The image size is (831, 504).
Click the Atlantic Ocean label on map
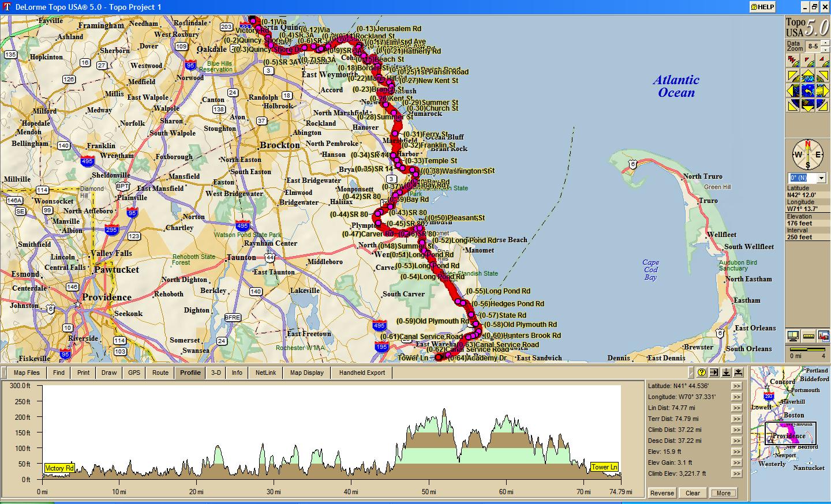(x=676, y=86)
